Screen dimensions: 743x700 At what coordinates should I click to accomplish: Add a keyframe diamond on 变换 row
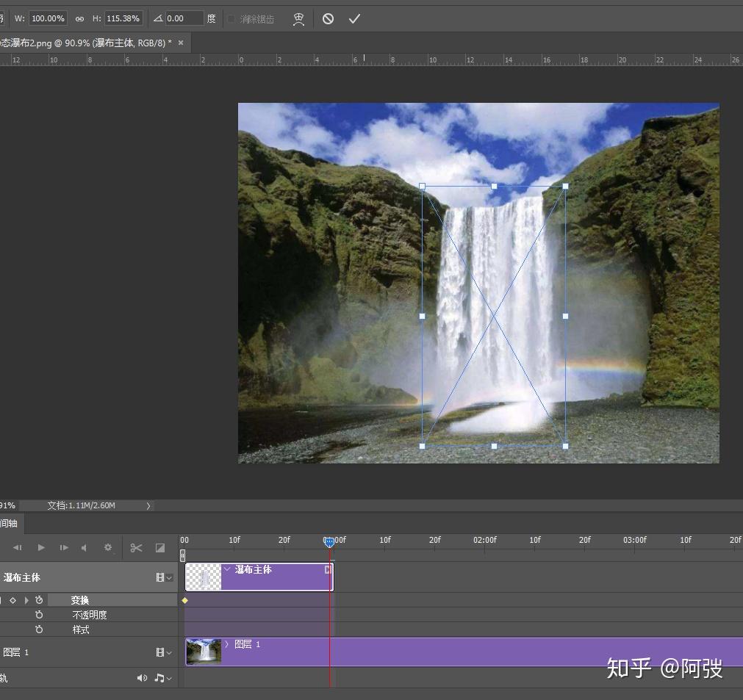click(12, 600)
